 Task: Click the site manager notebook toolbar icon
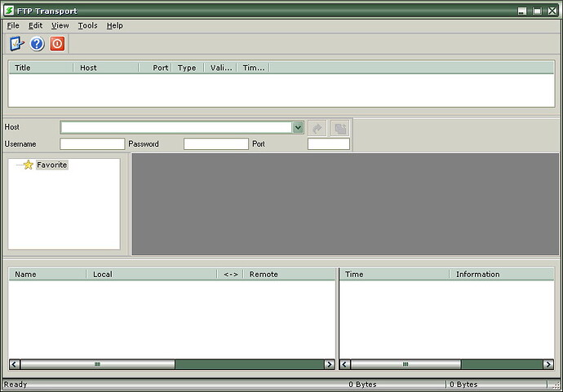coord(16,44)
